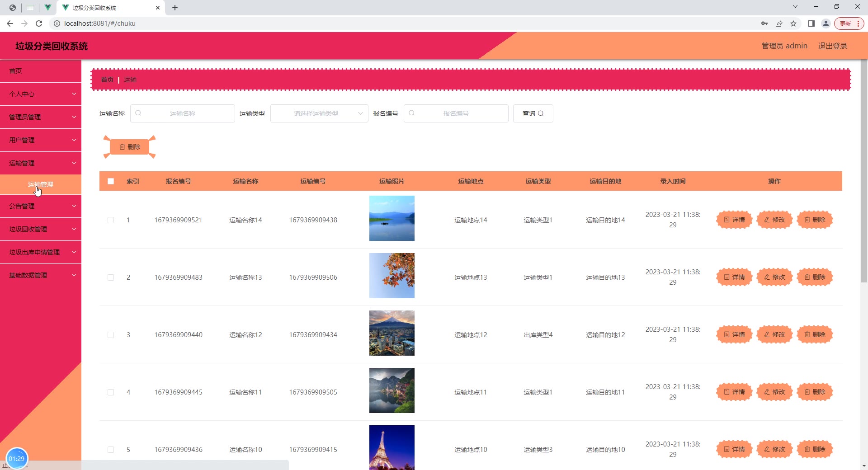View site information icon in address bar
The width and height of the screenshot is (868, 470).
click(x=57, y=23)
